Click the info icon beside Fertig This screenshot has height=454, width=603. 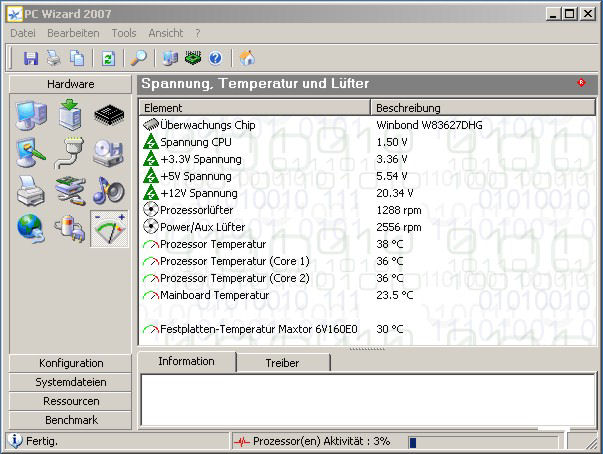pos(15,441)
